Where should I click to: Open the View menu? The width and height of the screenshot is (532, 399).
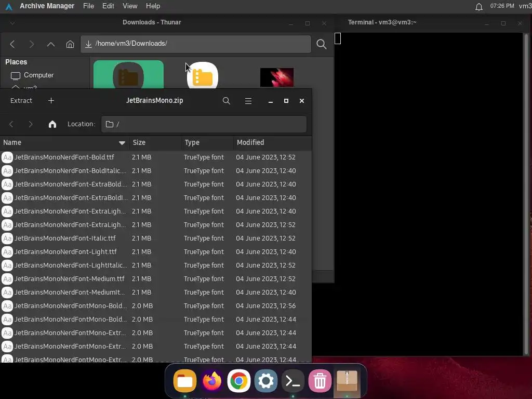pos(130,6)
